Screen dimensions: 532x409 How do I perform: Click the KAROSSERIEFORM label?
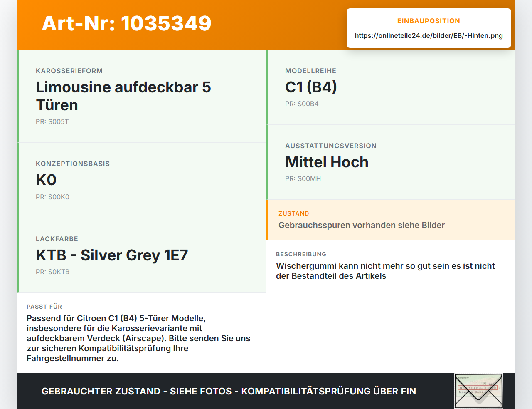coord(69,71)
